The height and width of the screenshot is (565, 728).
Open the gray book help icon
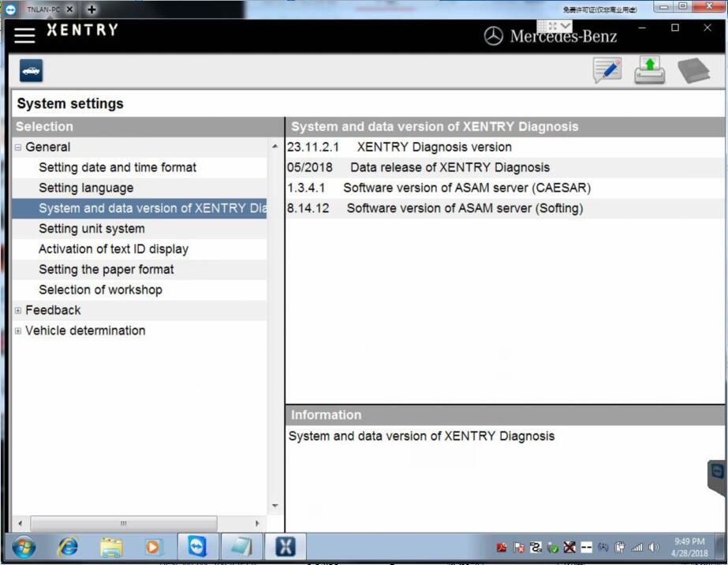(693, 71)
